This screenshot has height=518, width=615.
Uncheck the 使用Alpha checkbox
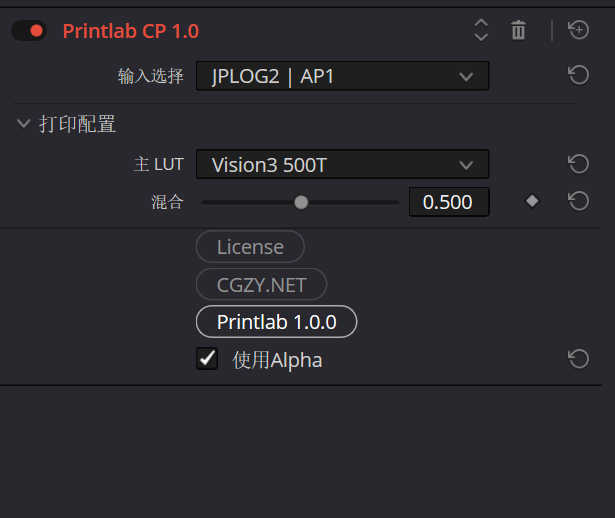[x=207, y=359]
